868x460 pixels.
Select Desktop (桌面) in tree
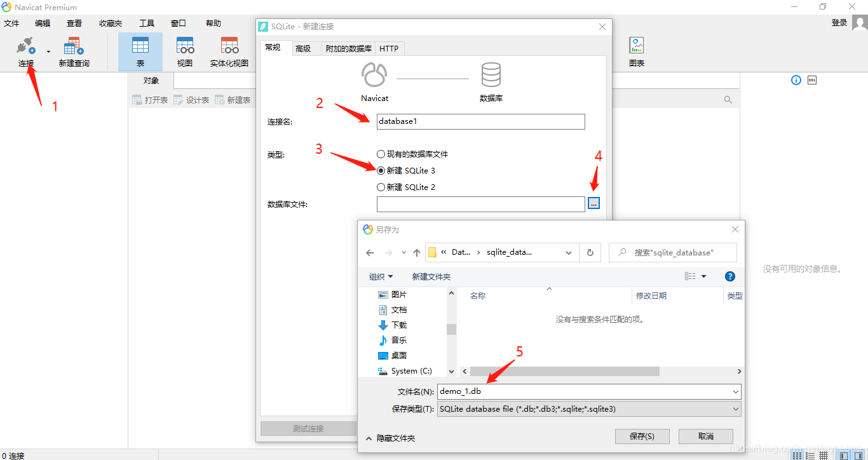click(x=392, y=356)
